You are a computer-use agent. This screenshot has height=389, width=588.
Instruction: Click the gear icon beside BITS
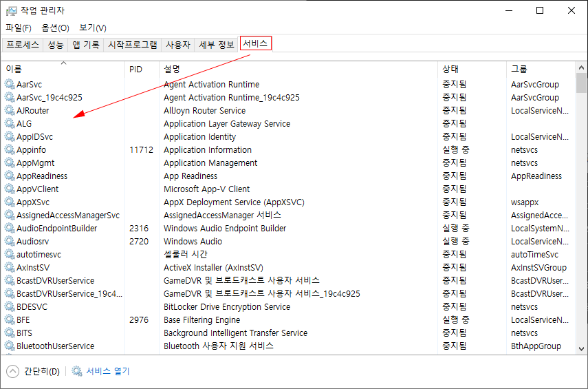point(10,333)
